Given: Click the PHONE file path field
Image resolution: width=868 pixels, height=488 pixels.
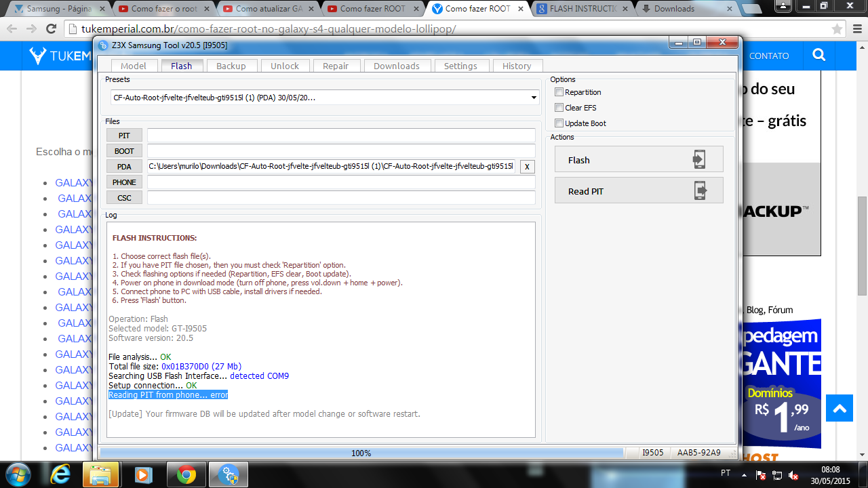Looking at the screenshot, I should coord(341,182).
